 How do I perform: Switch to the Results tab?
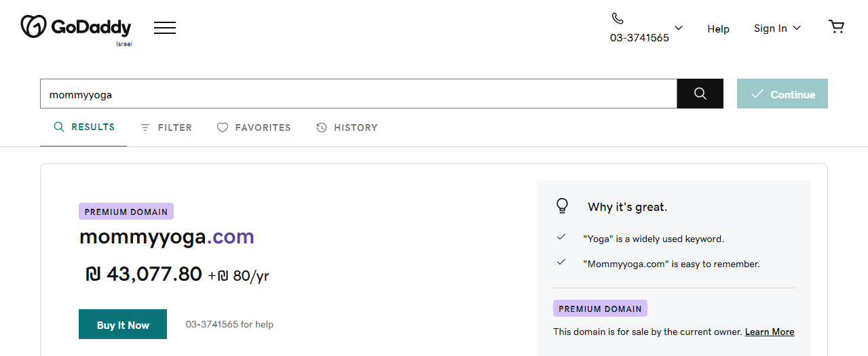84,127
